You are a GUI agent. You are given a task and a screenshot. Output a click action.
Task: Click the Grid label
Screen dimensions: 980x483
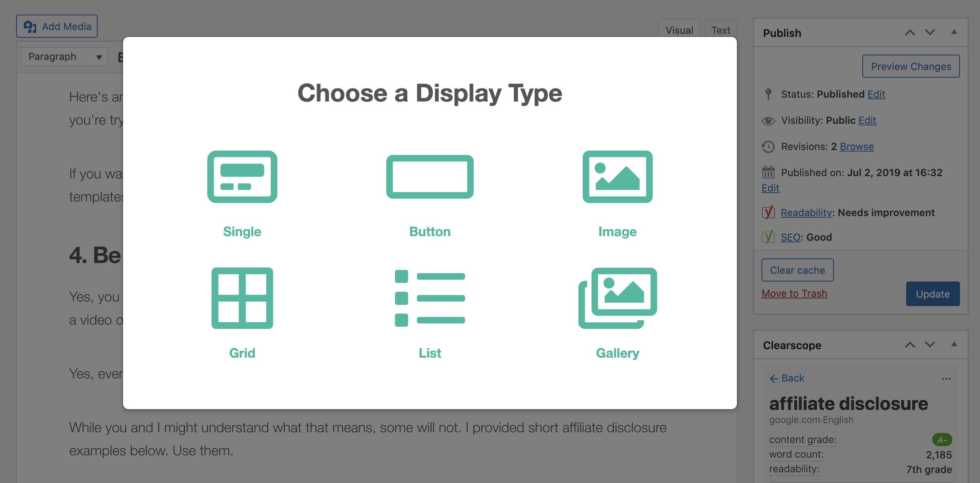point(242,353)
